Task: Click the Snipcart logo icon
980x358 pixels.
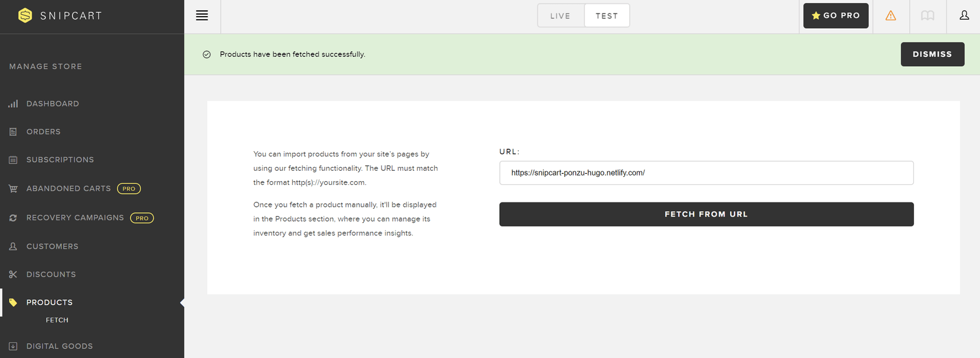Action: (x=25, y=15)
